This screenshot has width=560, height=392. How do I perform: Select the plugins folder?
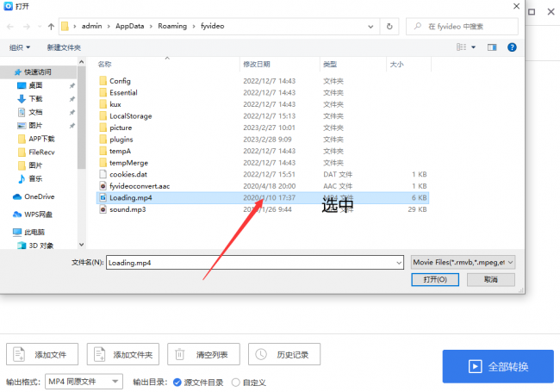(x=121, y=140)
